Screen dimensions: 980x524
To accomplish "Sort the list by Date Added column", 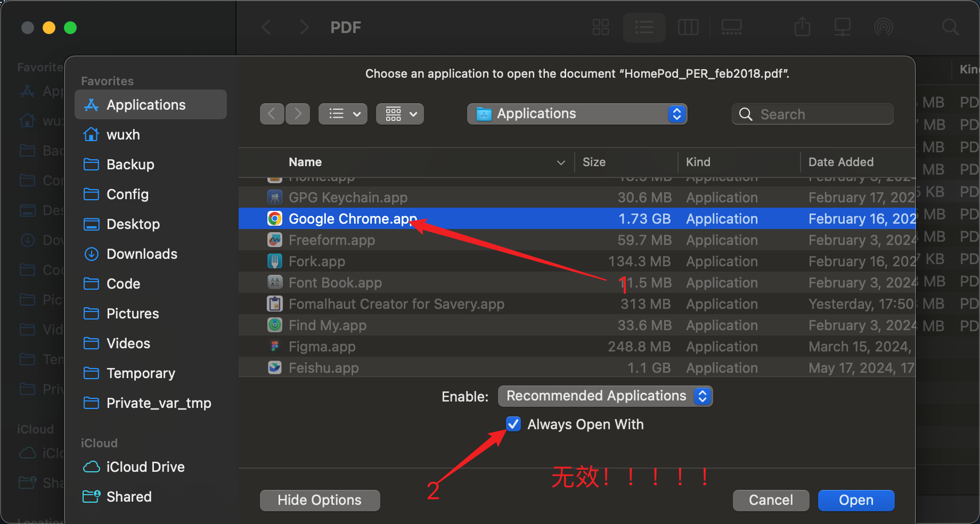I will tap(841, 162).
